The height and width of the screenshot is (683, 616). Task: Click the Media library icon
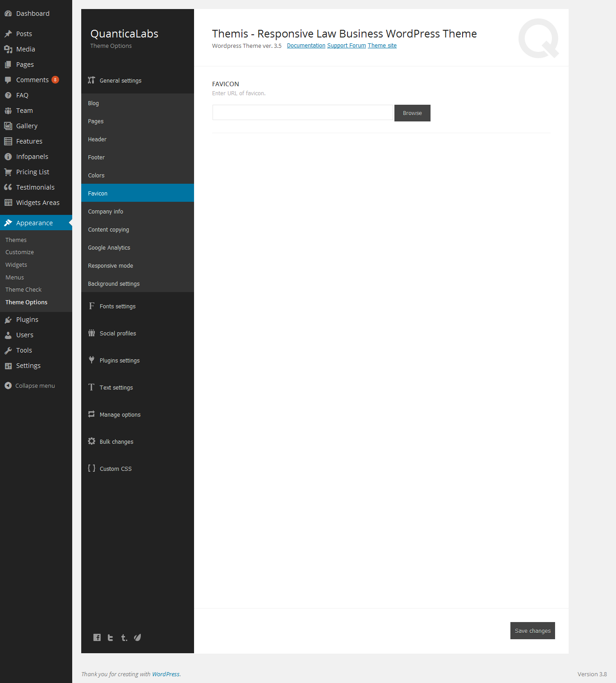8,49
